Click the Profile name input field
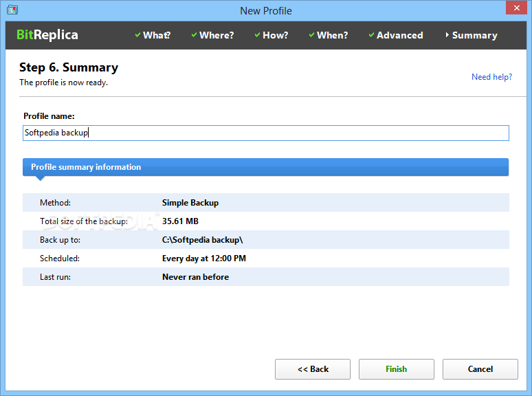 tap(266, 133)
